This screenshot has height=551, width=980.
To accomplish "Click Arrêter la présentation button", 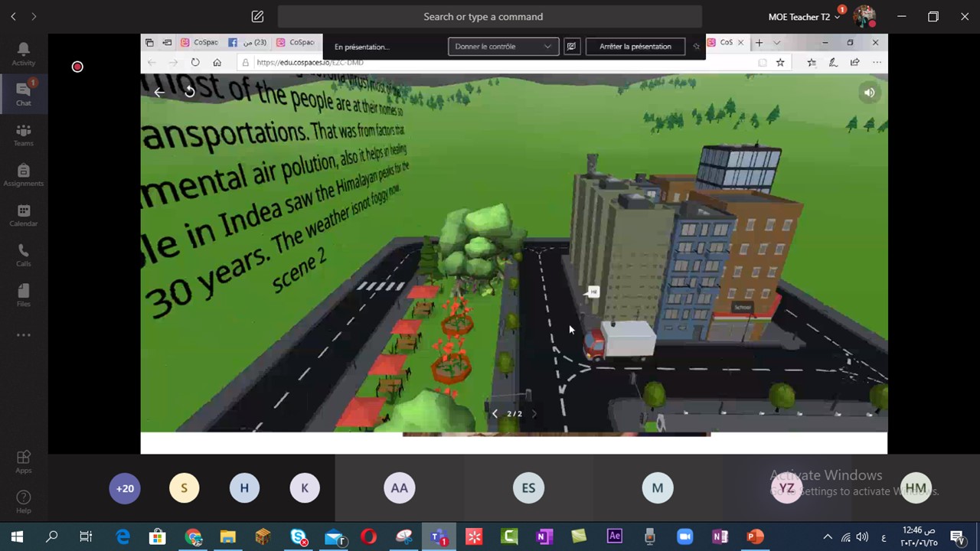I will point(635,47).
